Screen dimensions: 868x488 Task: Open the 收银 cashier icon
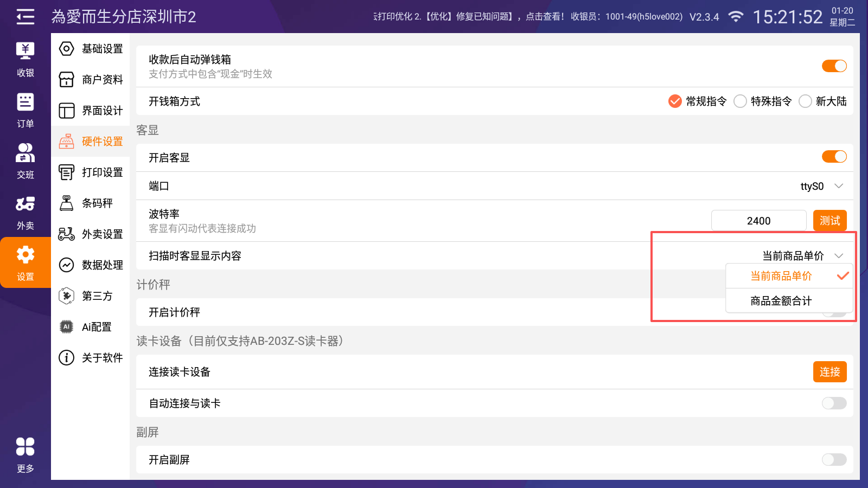(x=25, y=59)
